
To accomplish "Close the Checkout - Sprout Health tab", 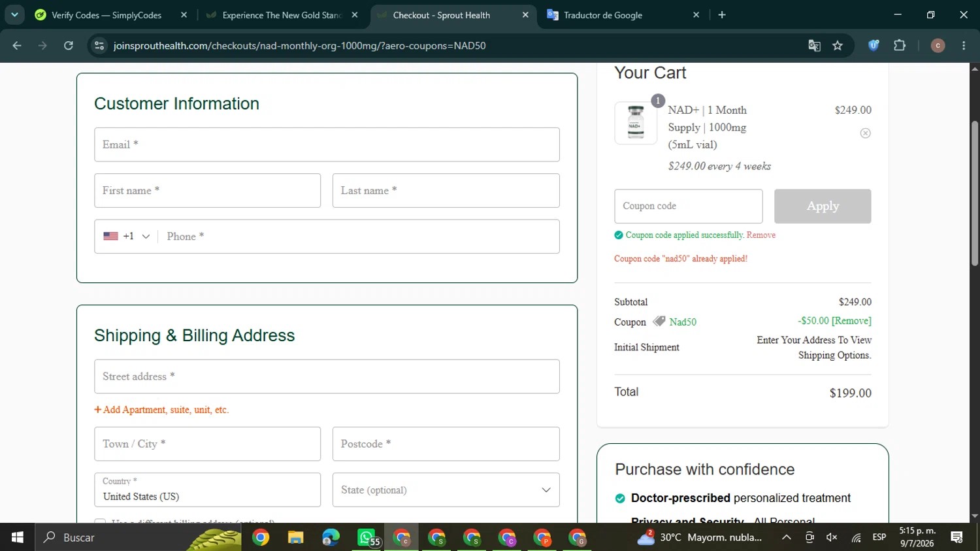I will (x=525, y=15).
